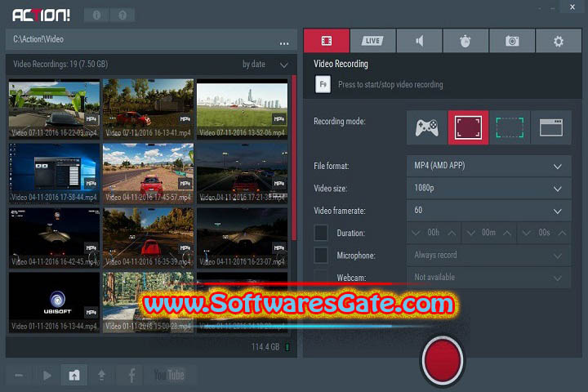588x392 pixels.
Task: Expand the Video size 1080p dropdown
Action: 488,189
